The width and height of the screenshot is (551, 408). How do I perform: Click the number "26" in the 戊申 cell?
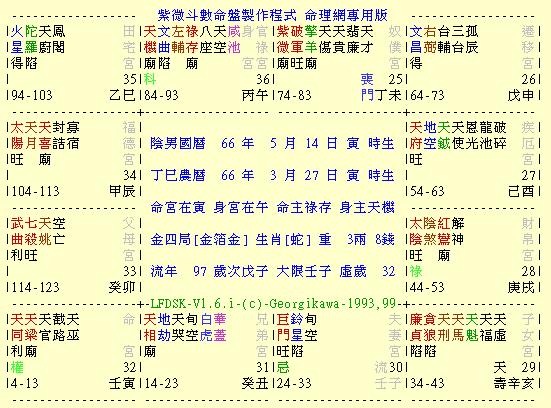(528, 79)
